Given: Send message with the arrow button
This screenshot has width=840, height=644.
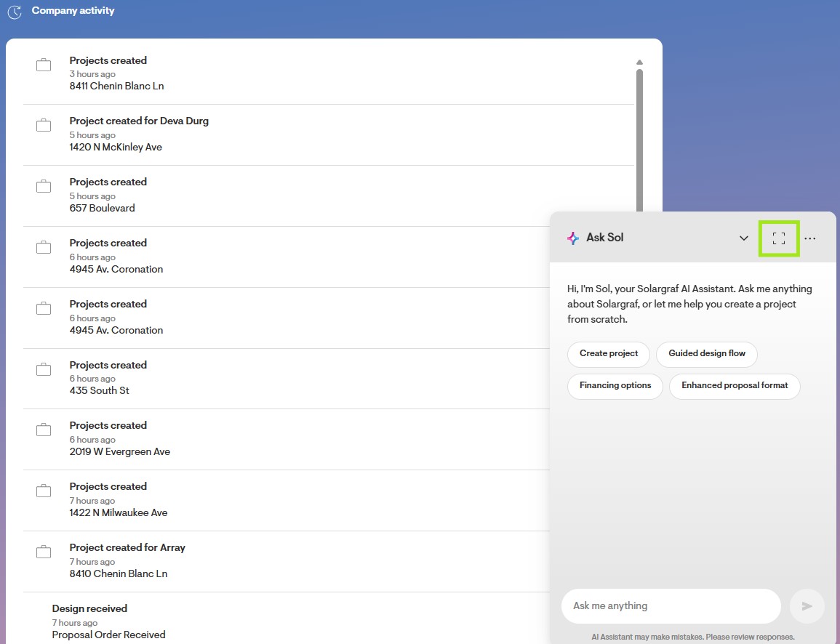Looking at the screenshot, I should click(807, 606).
